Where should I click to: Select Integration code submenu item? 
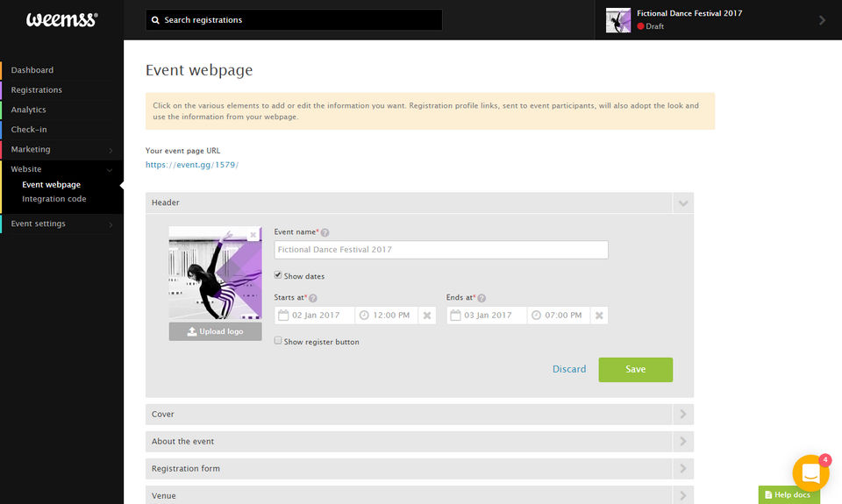click(54, 199)
